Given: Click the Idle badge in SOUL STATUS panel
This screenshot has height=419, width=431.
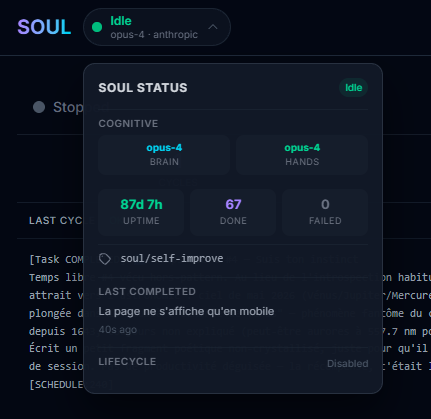Looking at the screenshot, I should (x=353, y=88).
